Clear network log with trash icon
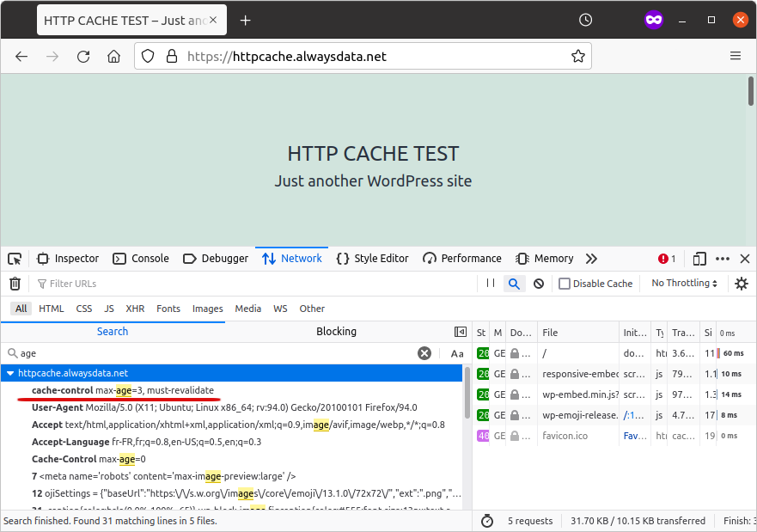 (15, 284)
